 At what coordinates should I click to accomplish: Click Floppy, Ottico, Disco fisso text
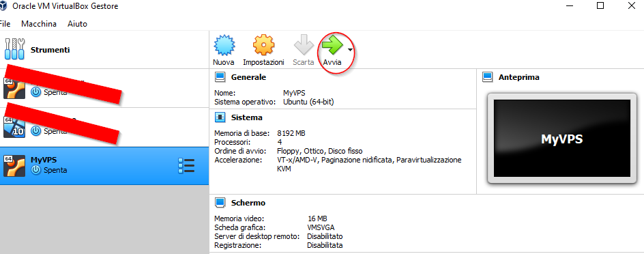click(x=320, y=151)
